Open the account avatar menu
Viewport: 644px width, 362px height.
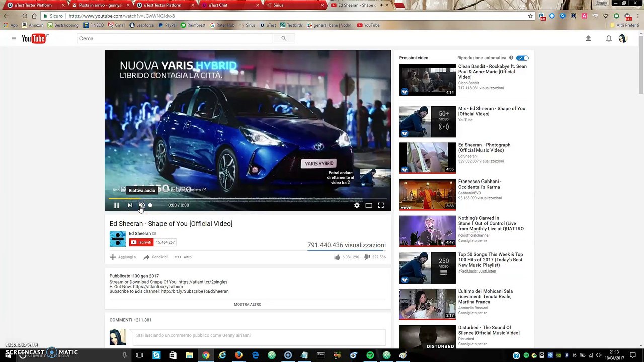pos(623,38)
